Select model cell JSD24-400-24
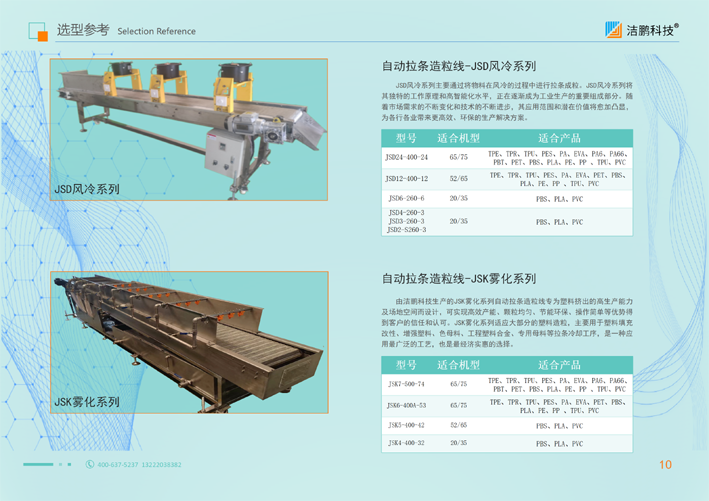The width and height of the screenshot is (709, 501). (x=406, y=157)
